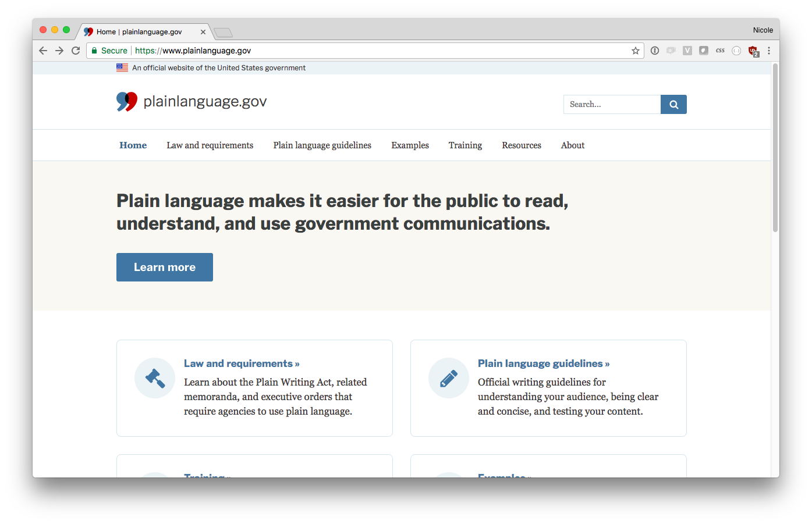This screenshot has height=524, width=812.
Task: Reload the page with the refresh icon
Action: [x=76, y=51]
